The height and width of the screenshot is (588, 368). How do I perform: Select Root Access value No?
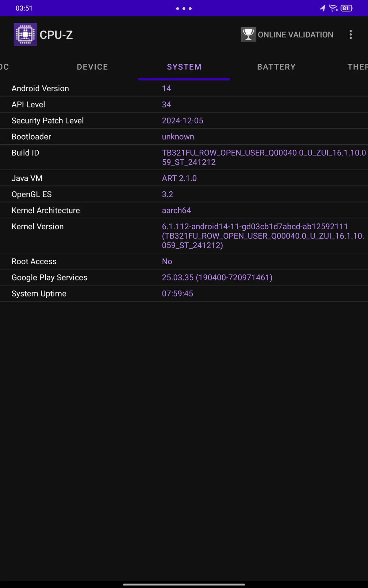click(x=167, y=262)
